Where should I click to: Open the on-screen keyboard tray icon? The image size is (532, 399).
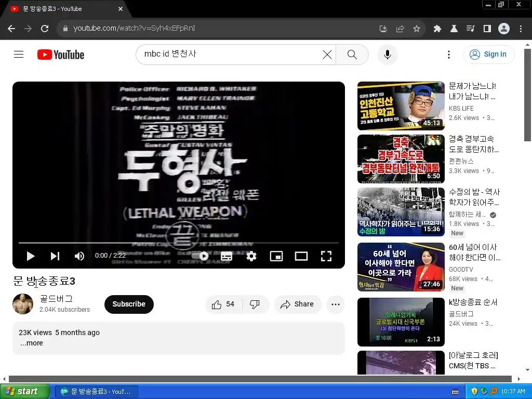(x=455, y=392)
